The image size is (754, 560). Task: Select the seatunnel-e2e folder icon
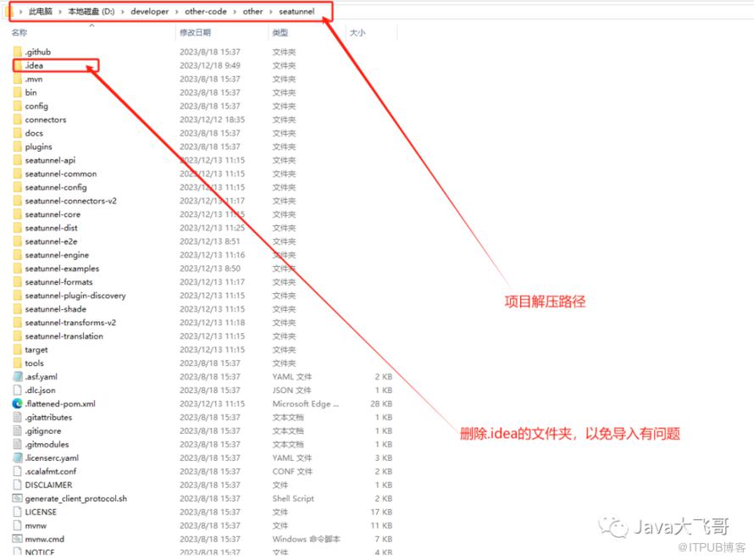[18, 241]
